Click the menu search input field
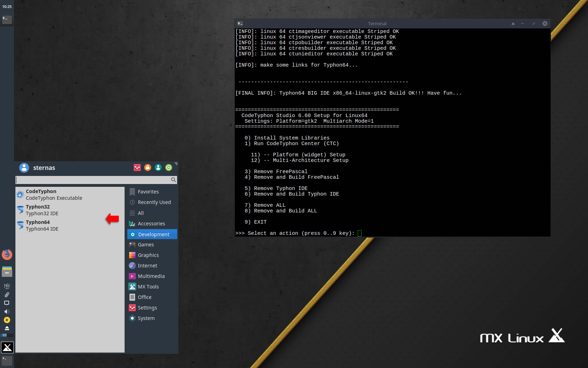588x368 pixels. 93,180
